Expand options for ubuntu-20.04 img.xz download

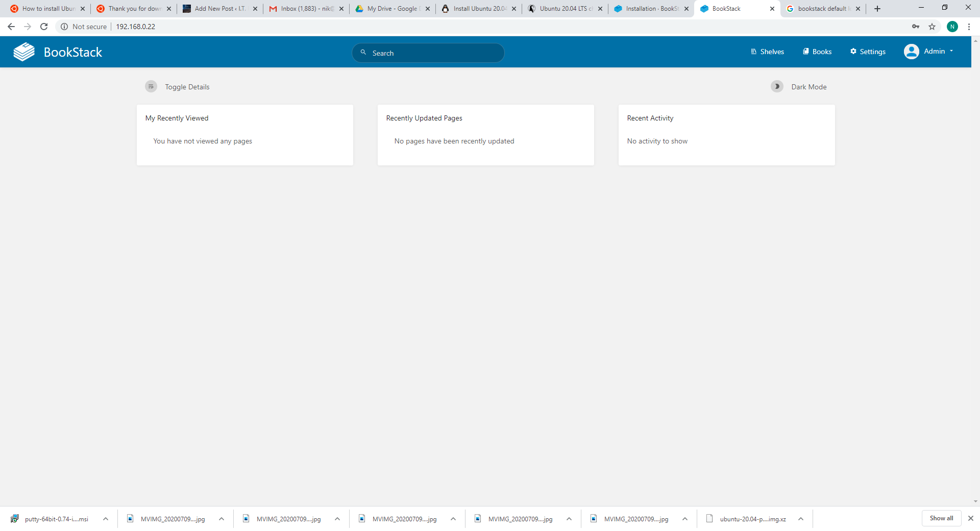pyautogui.click(x=801, y=519)
